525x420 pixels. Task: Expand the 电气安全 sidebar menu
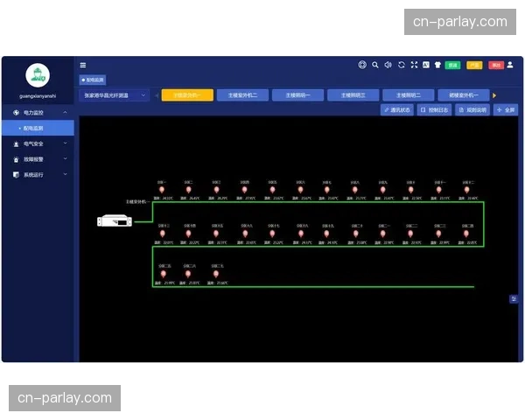click(x=38, y=143)
